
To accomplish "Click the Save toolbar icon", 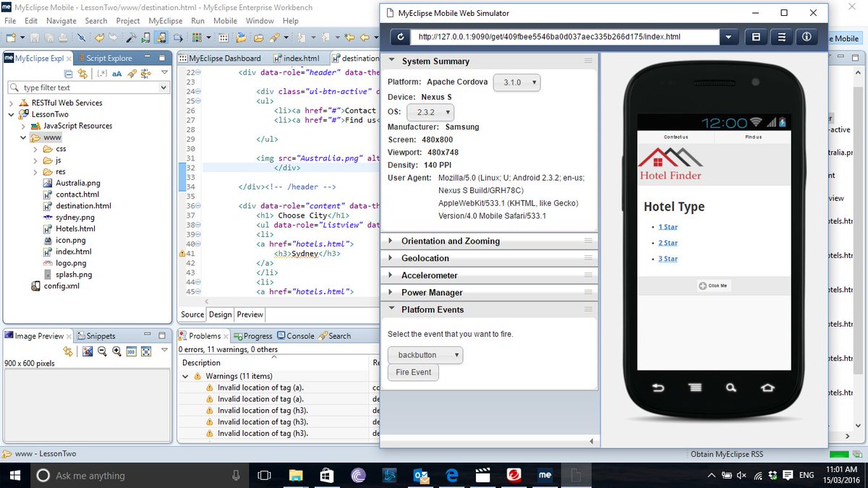I will 34,38.
